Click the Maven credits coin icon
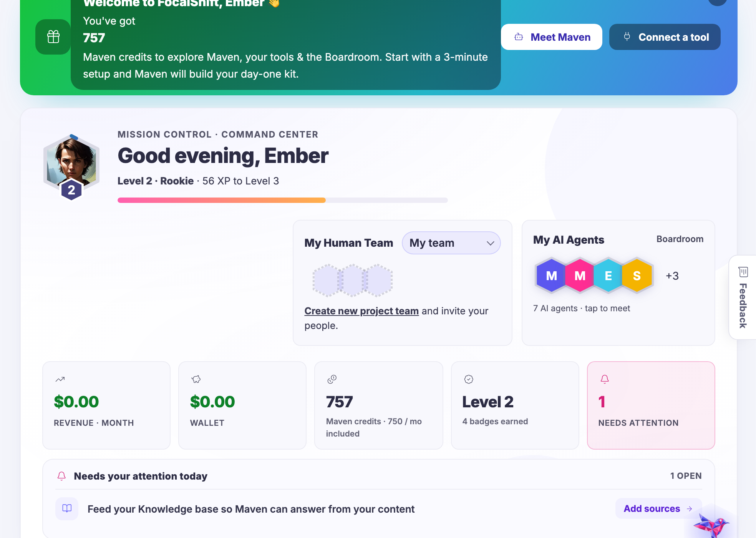 (332, 379)
